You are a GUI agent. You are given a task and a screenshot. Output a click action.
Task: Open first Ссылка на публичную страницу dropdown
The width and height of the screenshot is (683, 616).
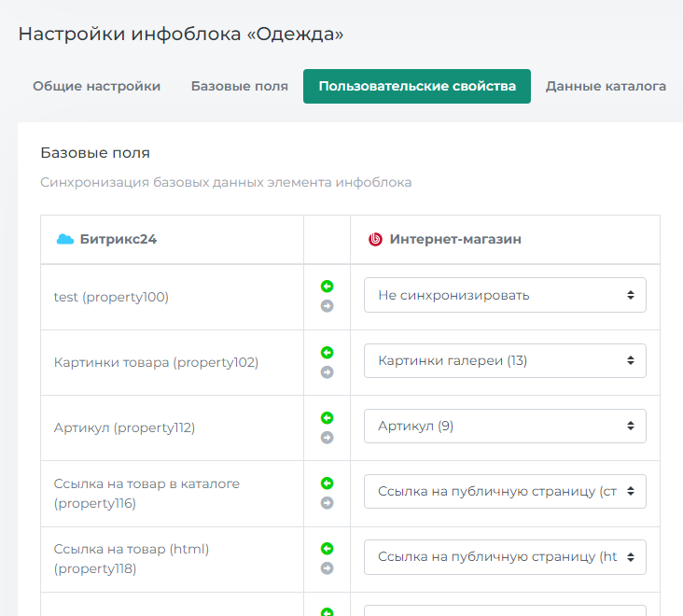(x=505, y=491)
